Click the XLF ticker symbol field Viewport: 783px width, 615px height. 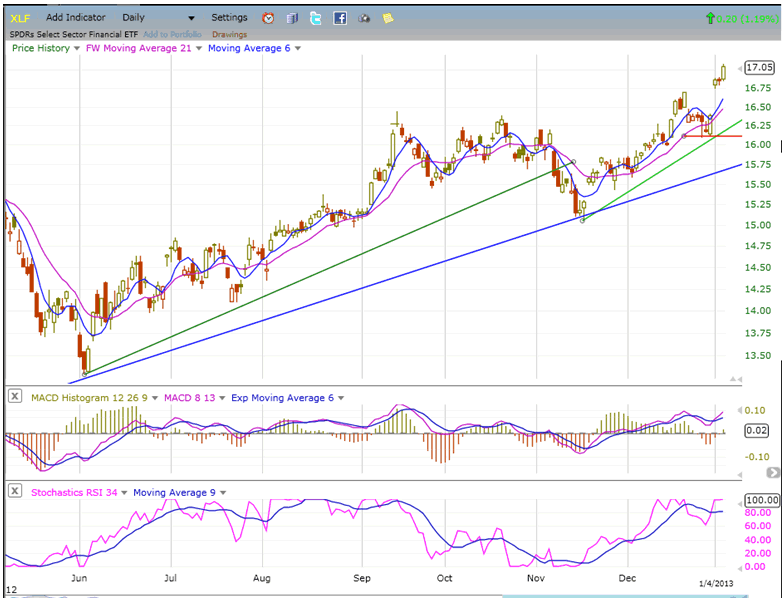20,18
